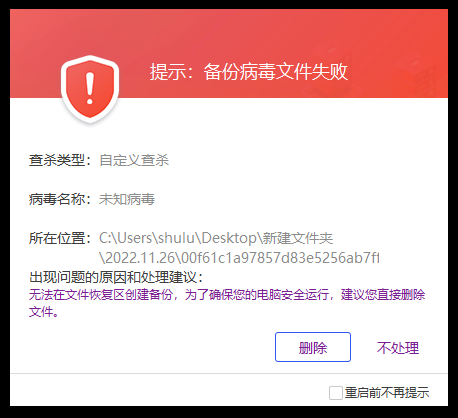The height and width of the screenshot is (418, 458).
Task: Click the 出现问题的原因和处理建议 heading
Action: [x=116, y=277]
